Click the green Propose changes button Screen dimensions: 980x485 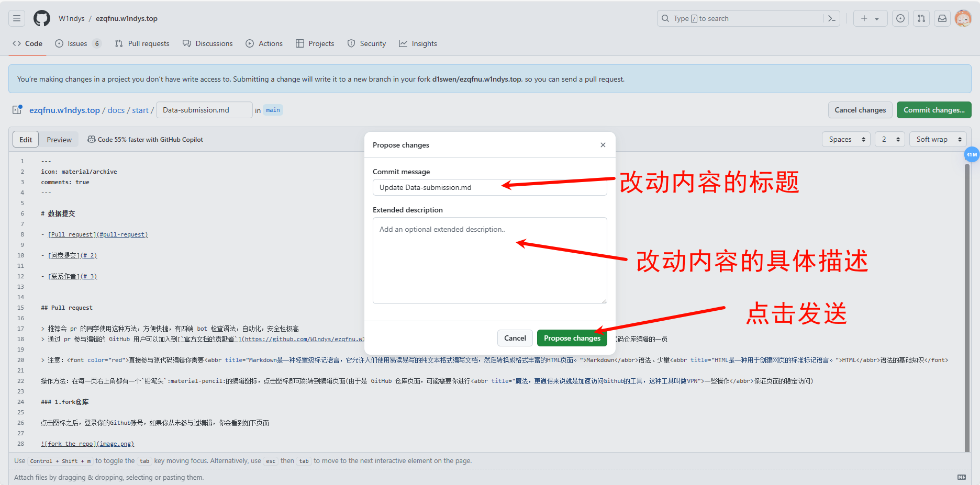click(x=572, y=338)
